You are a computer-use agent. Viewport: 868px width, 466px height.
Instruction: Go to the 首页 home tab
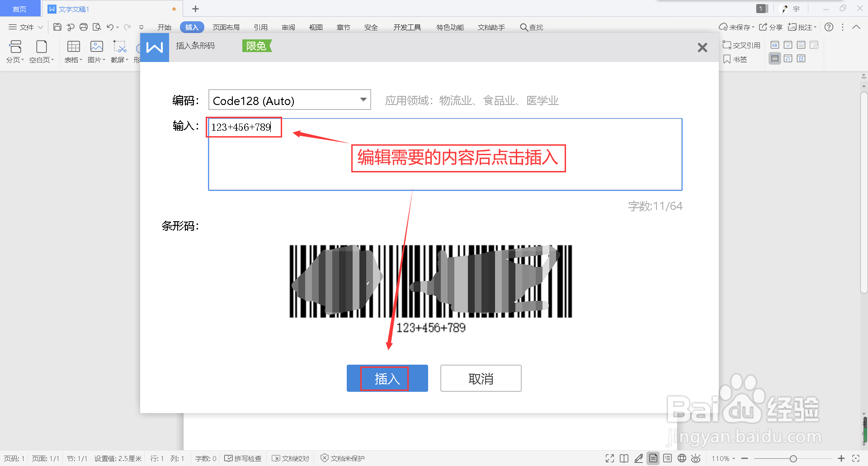pos(19,9)
